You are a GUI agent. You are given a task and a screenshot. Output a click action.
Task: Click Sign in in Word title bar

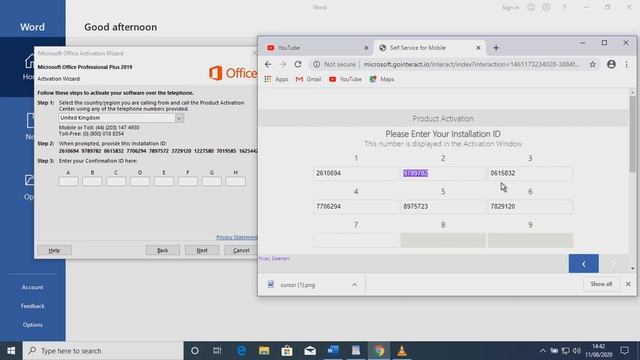click(511, 7)
